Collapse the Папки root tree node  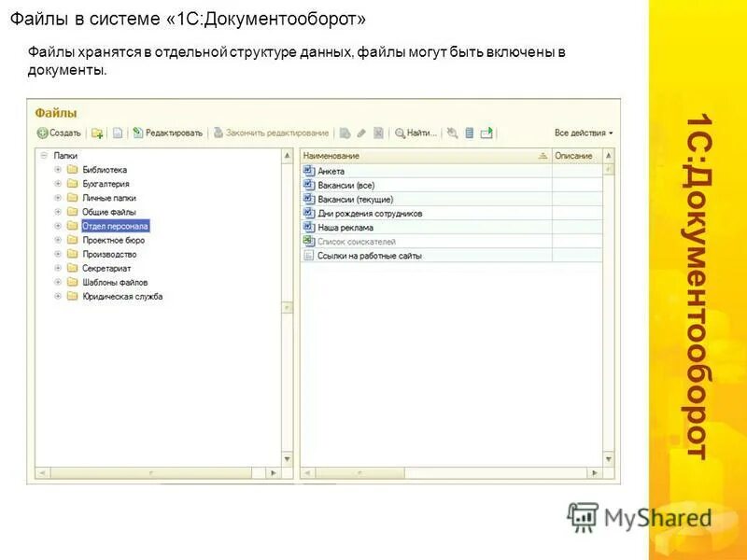point(42,155)
